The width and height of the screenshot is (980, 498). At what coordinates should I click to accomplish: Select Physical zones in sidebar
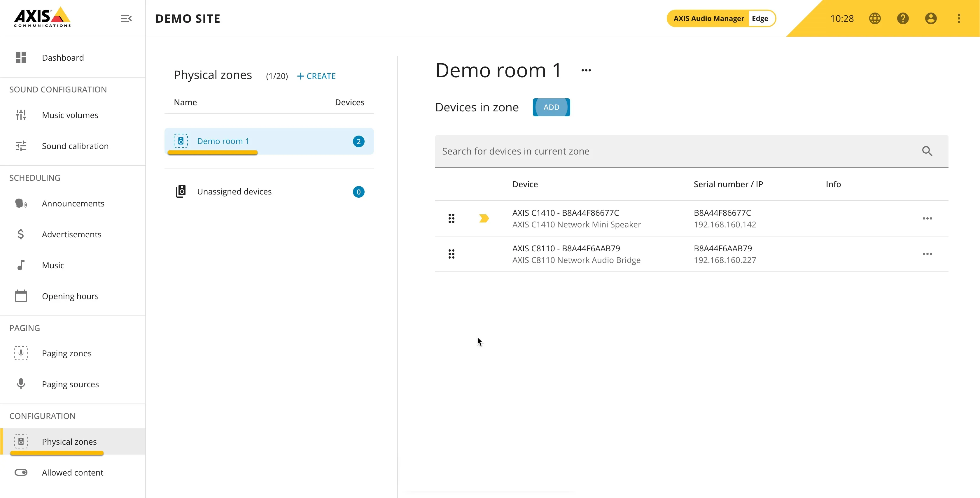(73, 442)
